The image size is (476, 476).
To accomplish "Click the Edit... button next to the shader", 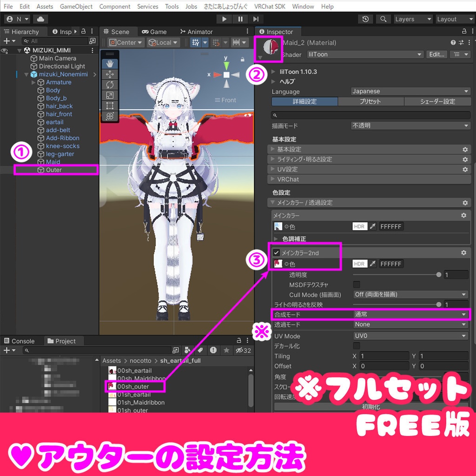I will [x=436, y=54].
